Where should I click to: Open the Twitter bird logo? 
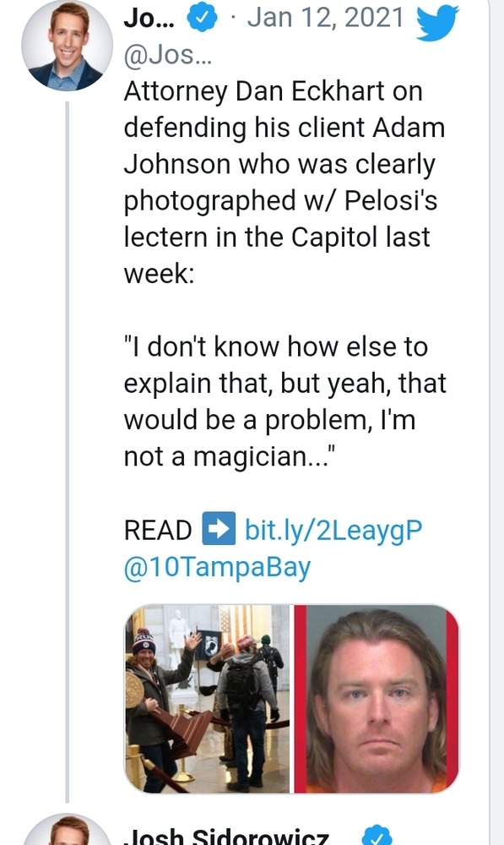tap(438, 23)
